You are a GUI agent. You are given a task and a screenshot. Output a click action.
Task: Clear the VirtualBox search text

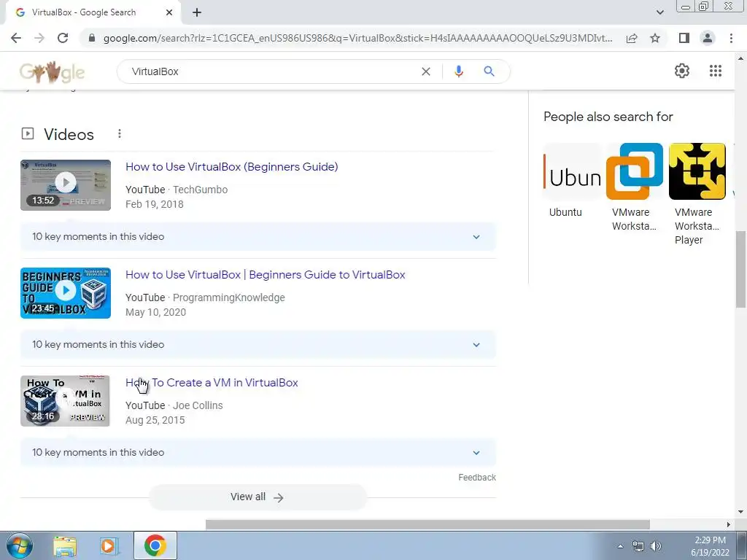426,71
